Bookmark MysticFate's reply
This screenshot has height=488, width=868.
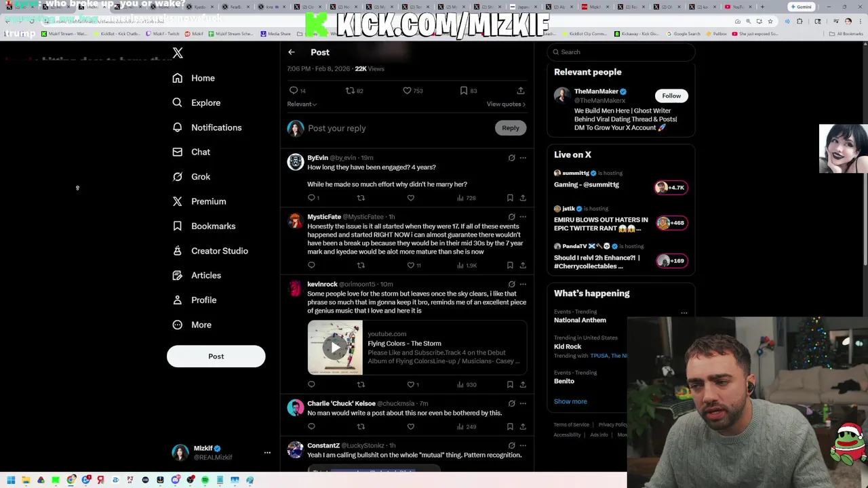(510, 265)
